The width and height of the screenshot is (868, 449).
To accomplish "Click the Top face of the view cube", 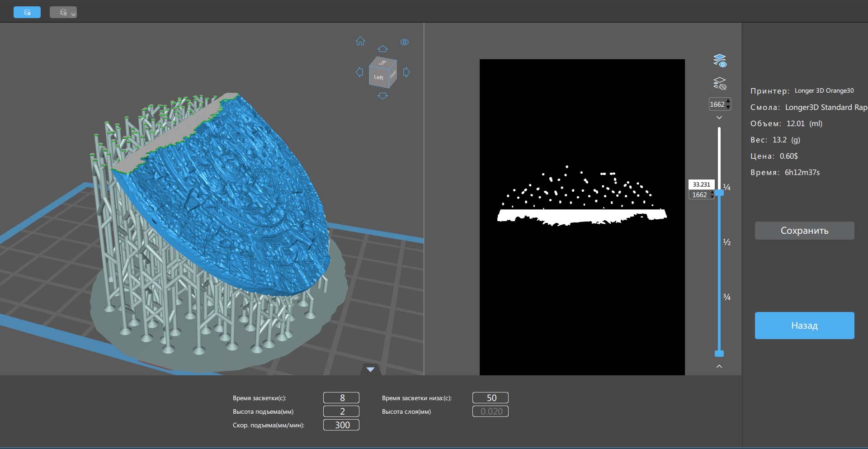I will pyautogui.click(x=383, y=62).
